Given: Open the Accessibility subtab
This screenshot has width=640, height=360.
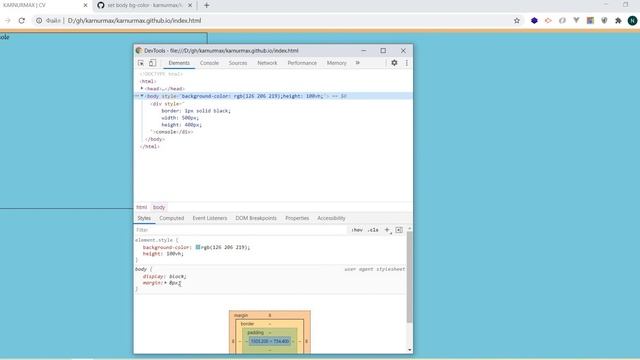Looking at the screenshot, I should (331, 218).
